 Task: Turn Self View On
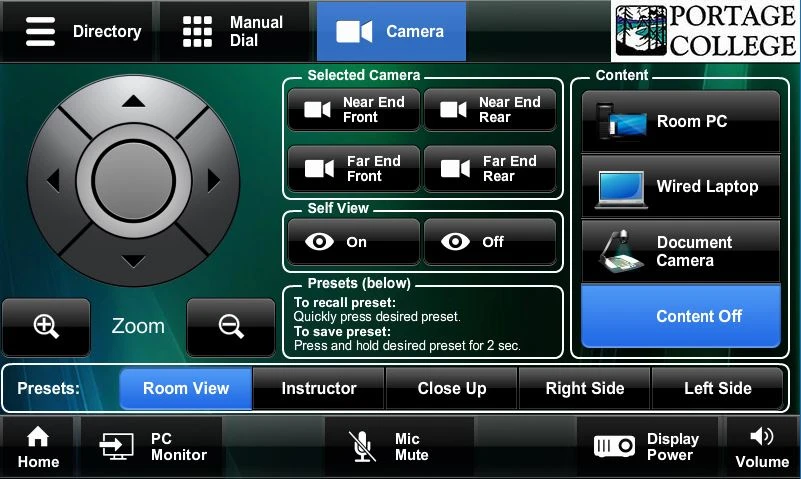(354, 242)
